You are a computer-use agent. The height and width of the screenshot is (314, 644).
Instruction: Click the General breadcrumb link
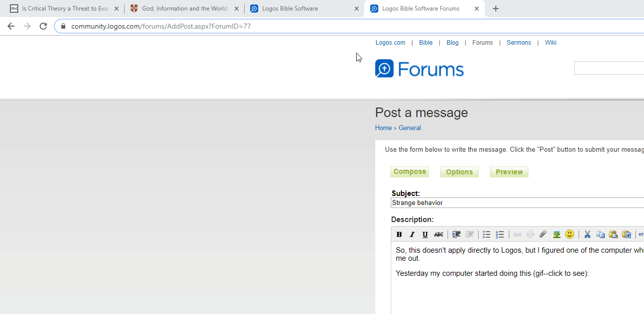[x=410, y=128]
